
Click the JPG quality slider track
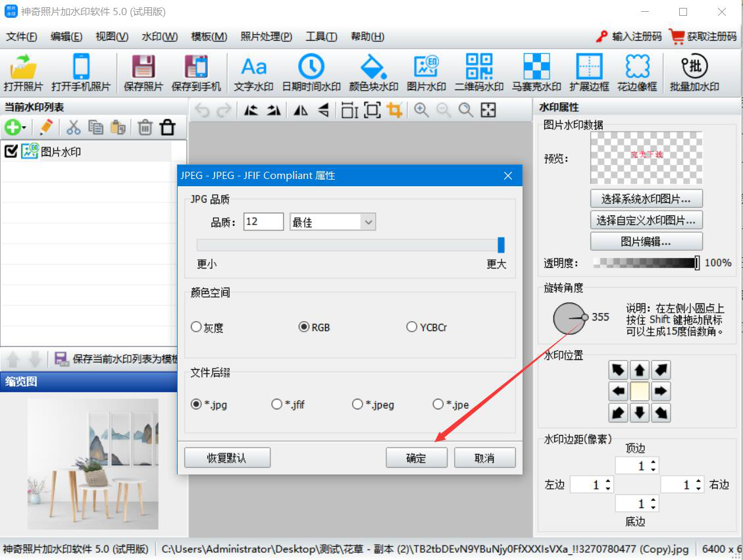[x=350, y=245]
